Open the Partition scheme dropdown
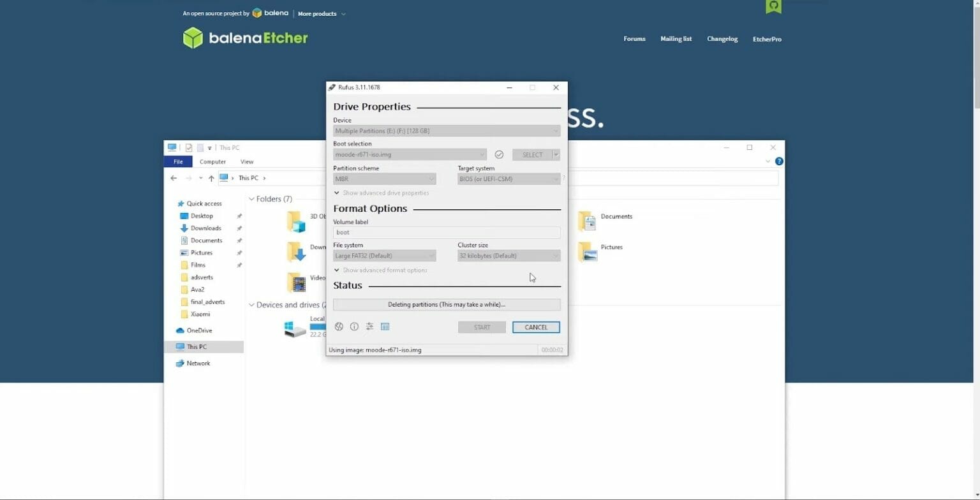The height and width of the screenshot is (500, 980). tap(384, 179)
